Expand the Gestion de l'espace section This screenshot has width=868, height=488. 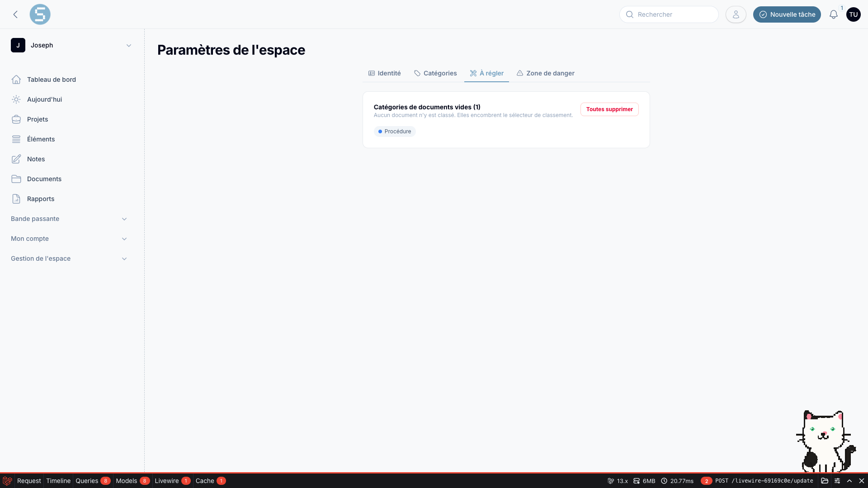click(x=69, y=258)
